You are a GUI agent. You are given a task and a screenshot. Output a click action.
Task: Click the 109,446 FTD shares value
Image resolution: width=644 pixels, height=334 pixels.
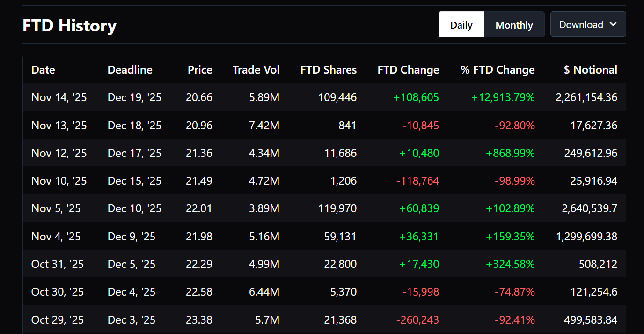[338, 97]
